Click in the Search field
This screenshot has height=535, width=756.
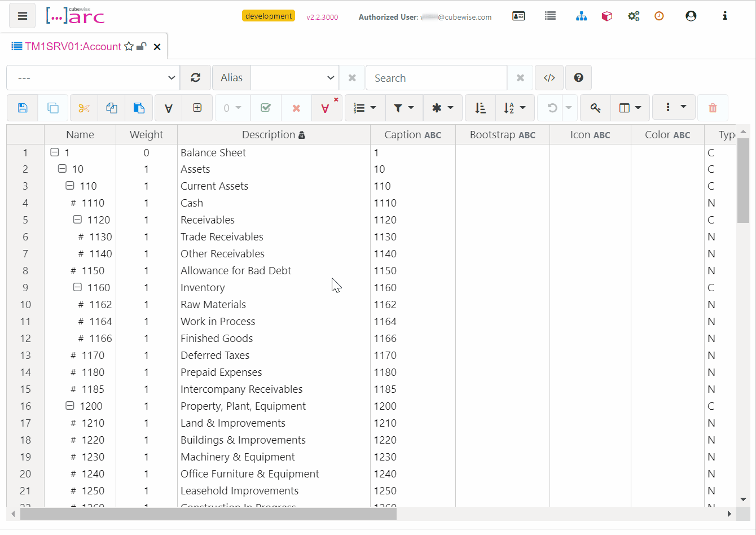436,78
